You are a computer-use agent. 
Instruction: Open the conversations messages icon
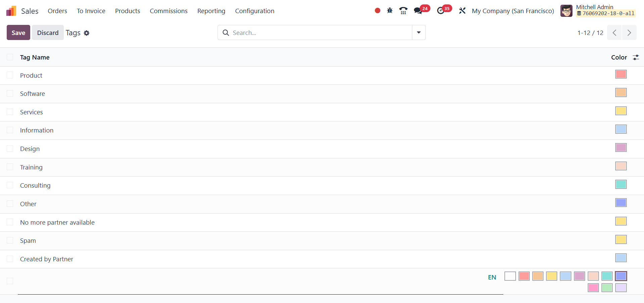418,11
